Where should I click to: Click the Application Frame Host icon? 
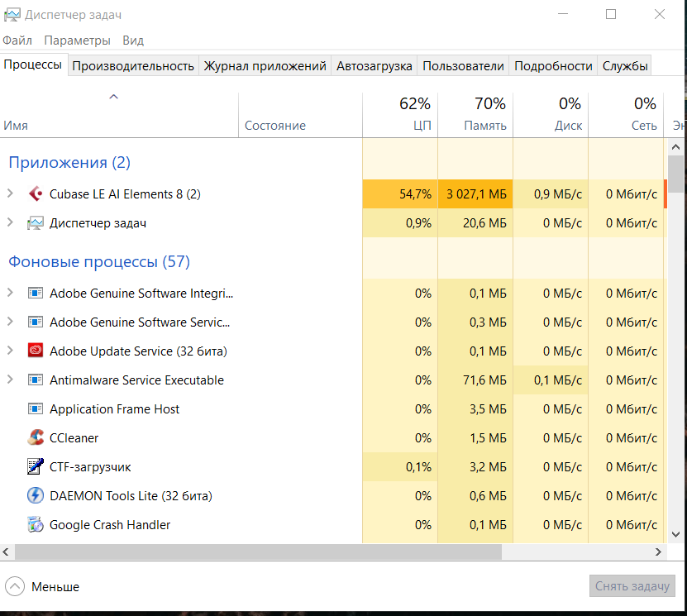click(36, 408)
